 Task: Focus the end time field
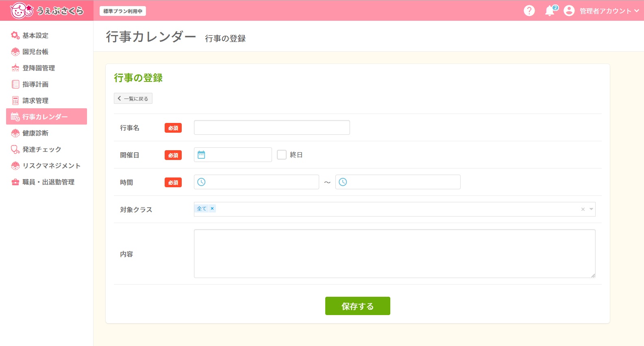click(x=398, y=182)
